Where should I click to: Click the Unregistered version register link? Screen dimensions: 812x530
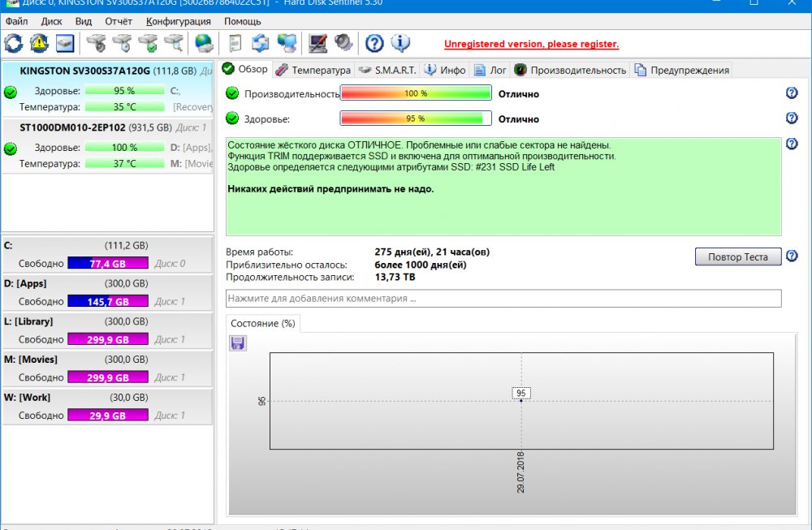pyautogui.click(x=531, y=44)
